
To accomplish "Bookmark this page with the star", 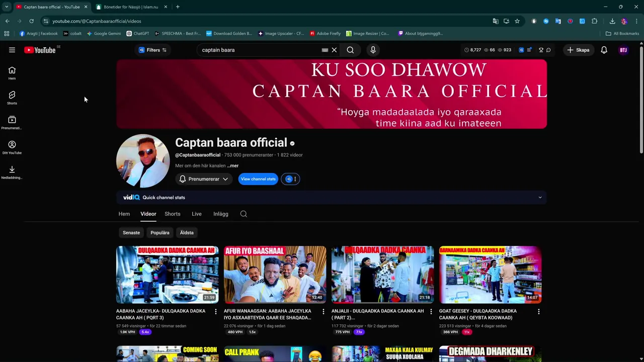I will point(517,21).
